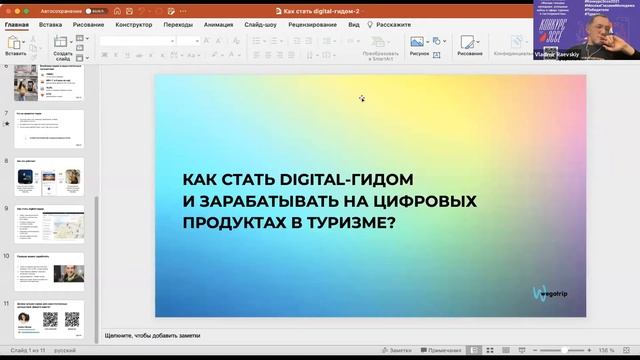Image resolution: width=640 pixels, height=360 pixels.
Task: Switch to normal view in the status bar
Action: [475, 350]
